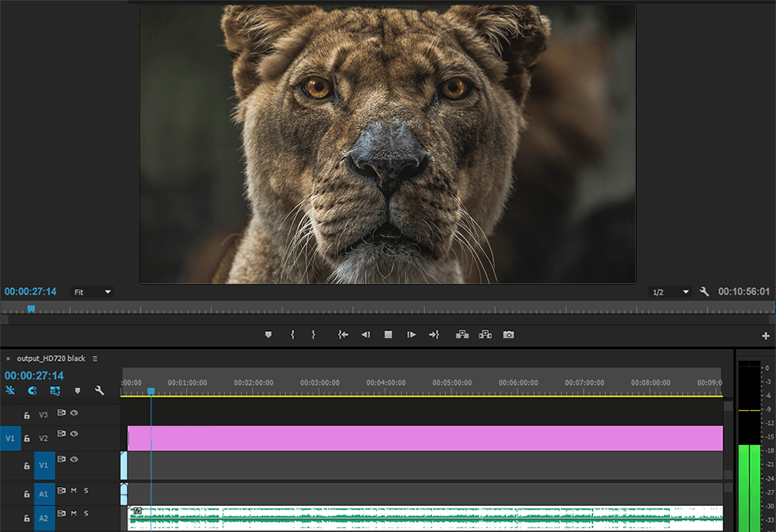Export frame with the camera icon
Image resolution: width=776 pixels, height=532 pixels.
pyautogui.click(x=508, y=335)
